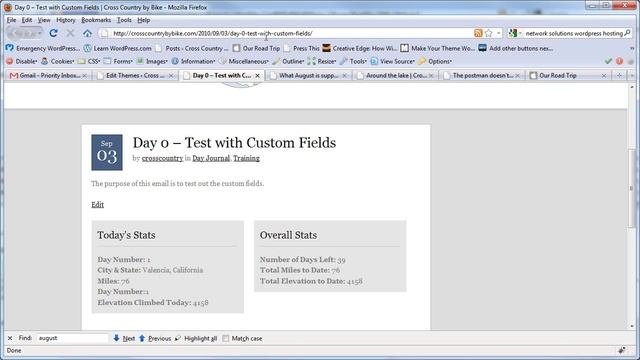Open the View menu

tap(44, 20)
